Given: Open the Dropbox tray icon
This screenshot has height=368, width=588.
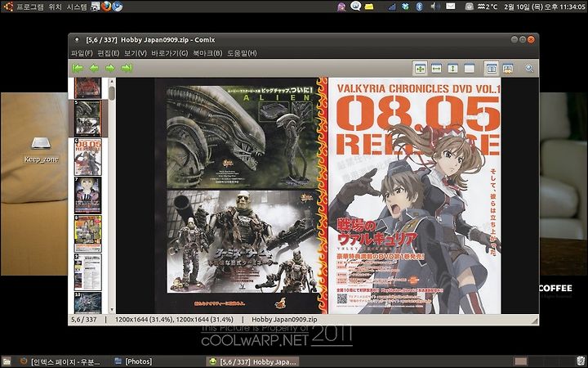Looking at the screenshot, I should pyautogui.click(x=405, y=7).
